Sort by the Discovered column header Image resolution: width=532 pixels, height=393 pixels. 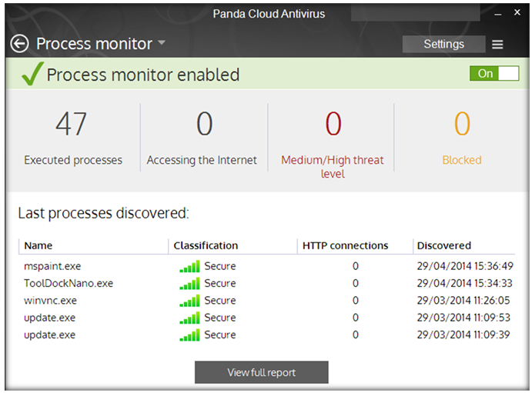[443, 245]
